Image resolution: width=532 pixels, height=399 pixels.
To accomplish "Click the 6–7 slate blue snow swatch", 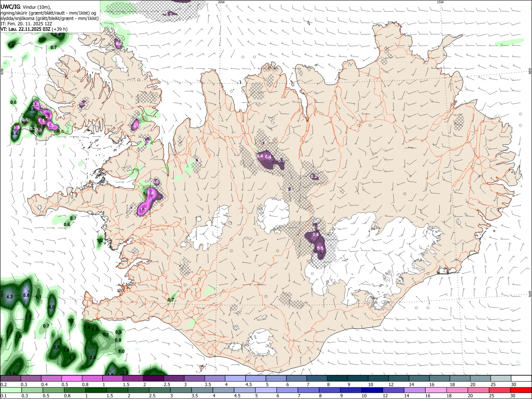I will [x=296, y=379].
